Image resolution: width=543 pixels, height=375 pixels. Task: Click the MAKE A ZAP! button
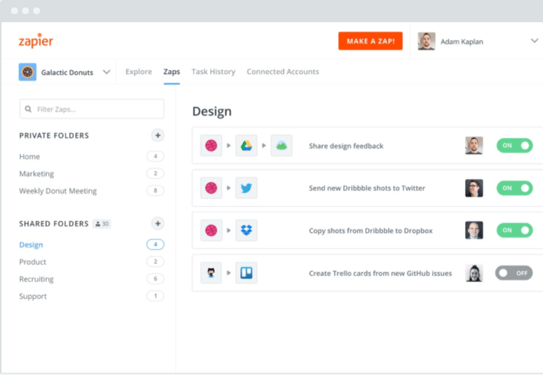click(x=370, y=41)
